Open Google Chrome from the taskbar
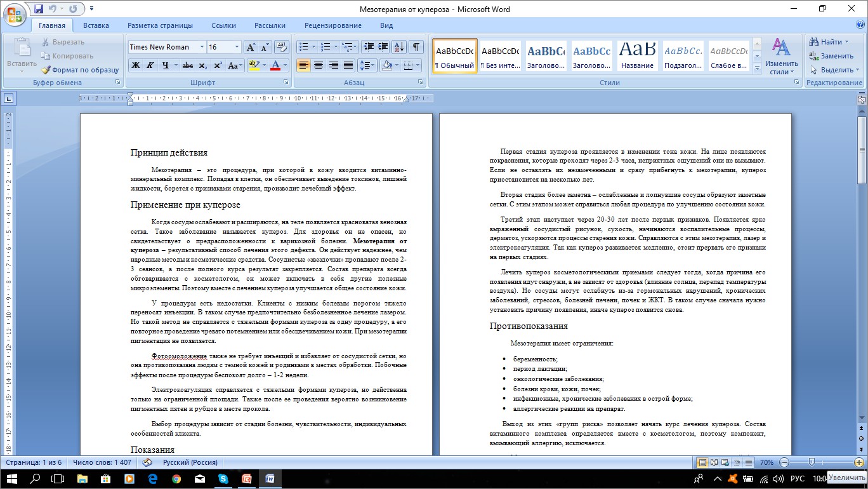 pos(176,478)
